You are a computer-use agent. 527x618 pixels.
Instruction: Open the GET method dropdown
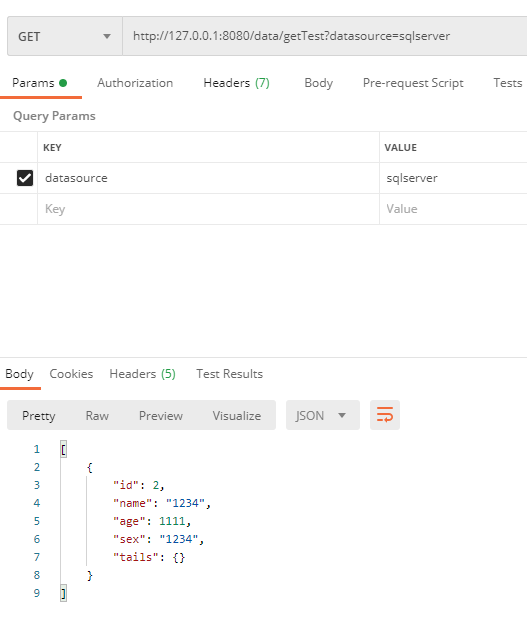pos(65,36)
